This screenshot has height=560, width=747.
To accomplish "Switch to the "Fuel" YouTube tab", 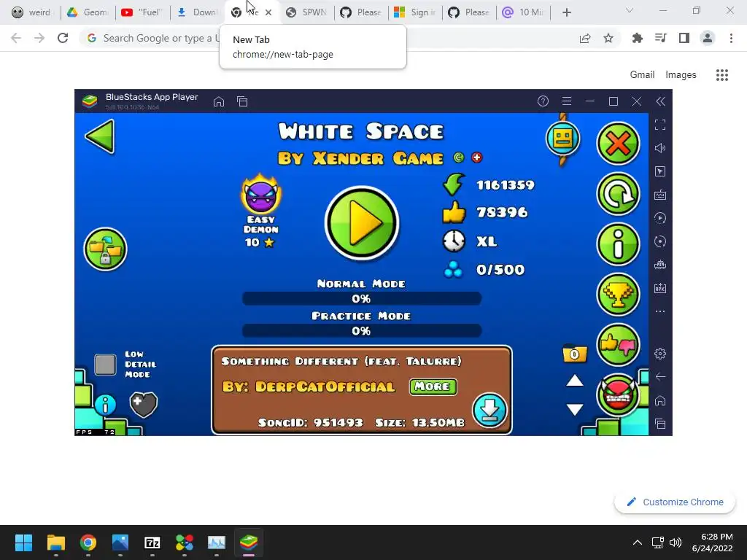I will [x=142, y=12].
